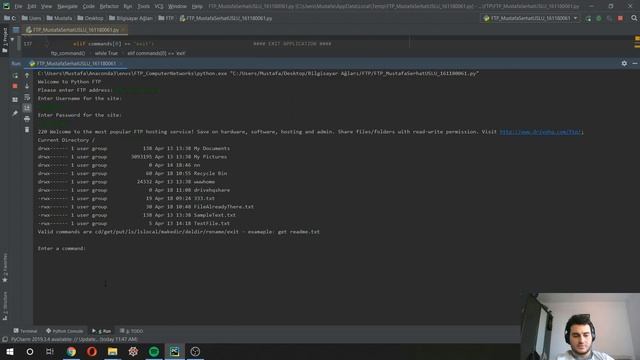The width and height of the screenshot is (640, 360).
Task: Open Cortana search circle on taskbar
Action: click(30, 351)
